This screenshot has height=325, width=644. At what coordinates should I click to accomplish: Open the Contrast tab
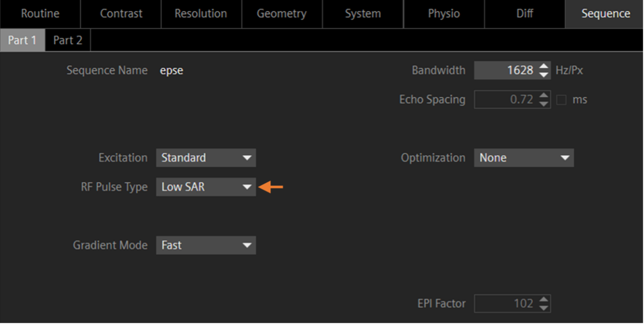[121, 14]
